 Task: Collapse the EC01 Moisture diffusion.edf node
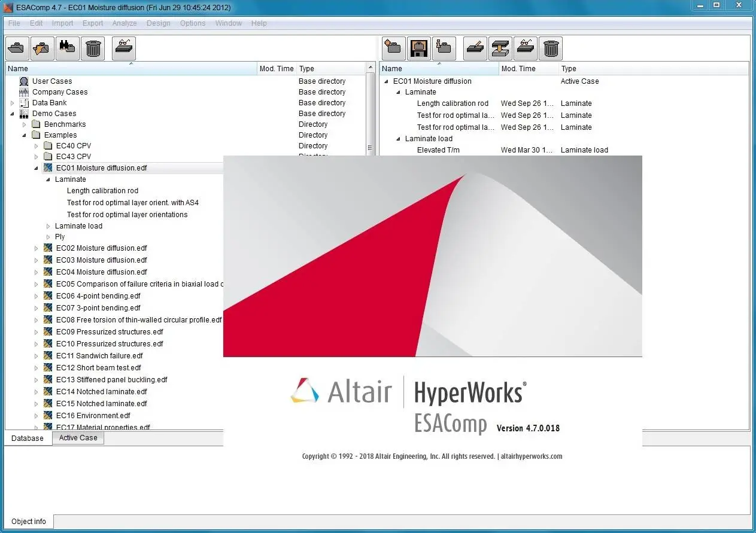pos(37,168)
